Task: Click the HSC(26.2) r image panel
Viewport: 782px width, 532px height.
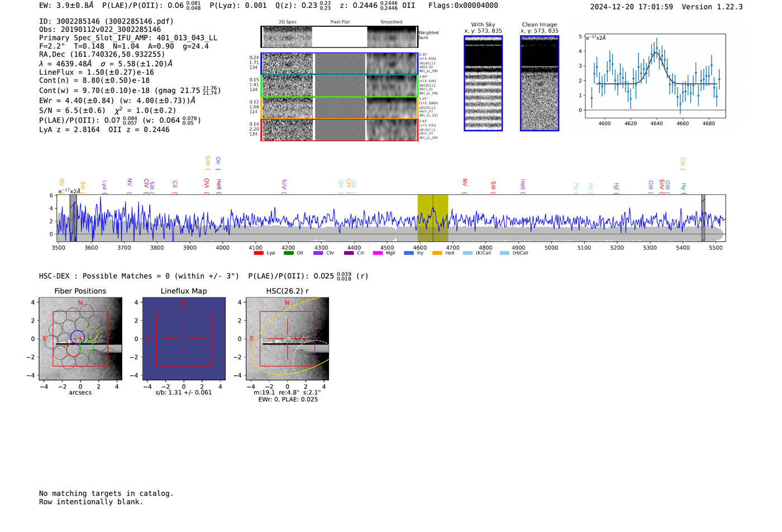Action: (x=287, y=339)
